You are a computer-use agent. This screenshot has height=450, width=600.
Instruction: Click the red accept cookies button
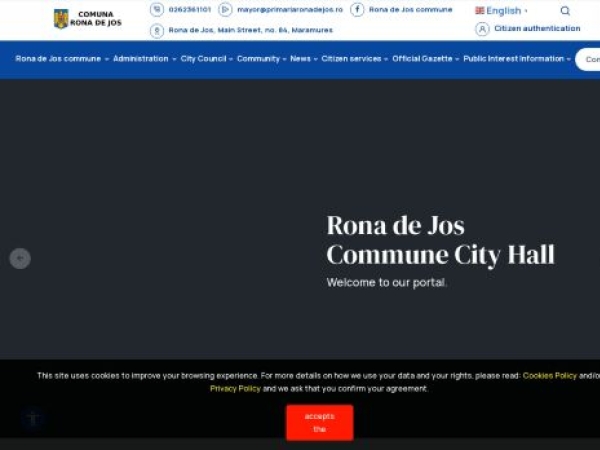(320, 423)
